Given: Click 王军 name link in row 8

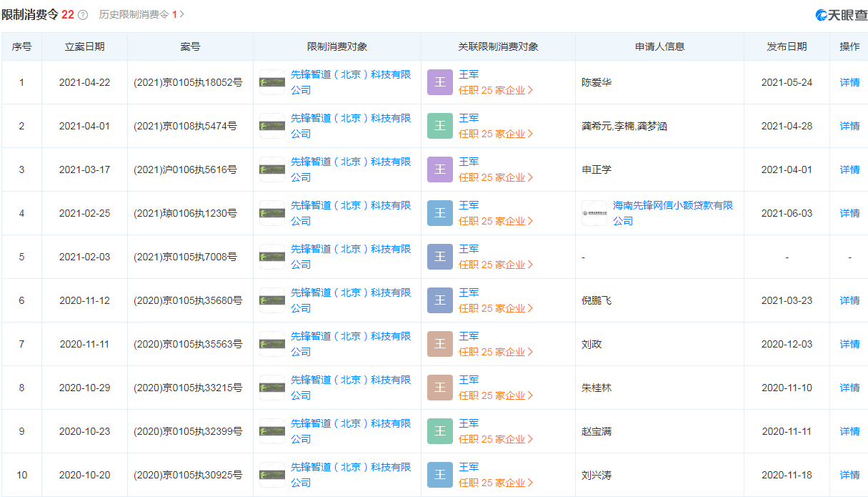Looking at the screenshot, I should tap(469, 380).
